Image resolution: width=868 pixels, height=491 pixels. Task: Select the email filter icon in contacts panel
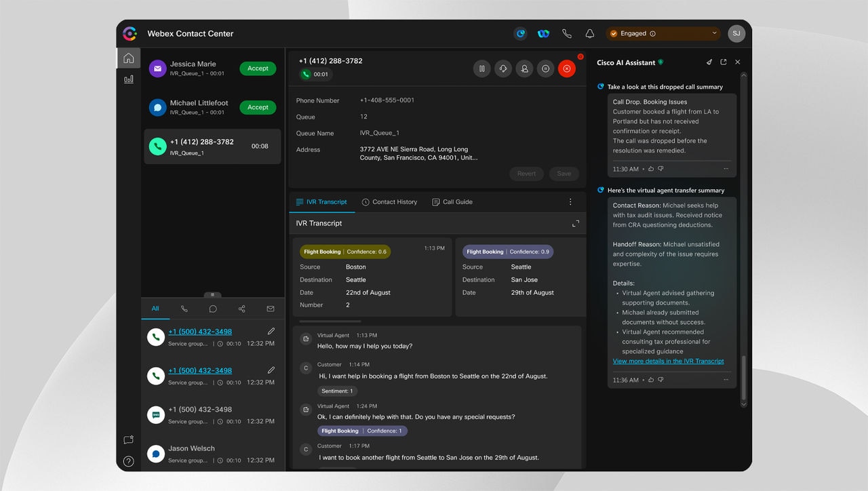pos(270,309)
